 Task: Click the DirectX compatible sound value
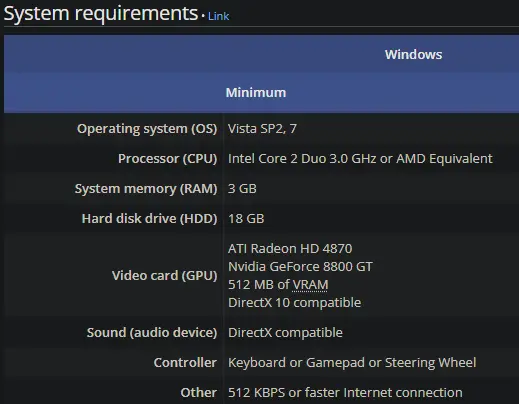coord(285,333)
